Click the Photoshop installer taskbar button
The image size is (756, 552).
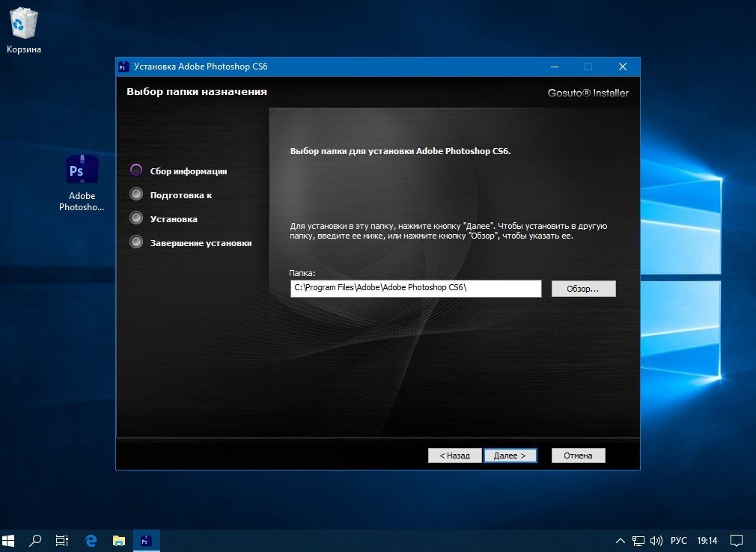click(146, 541)
